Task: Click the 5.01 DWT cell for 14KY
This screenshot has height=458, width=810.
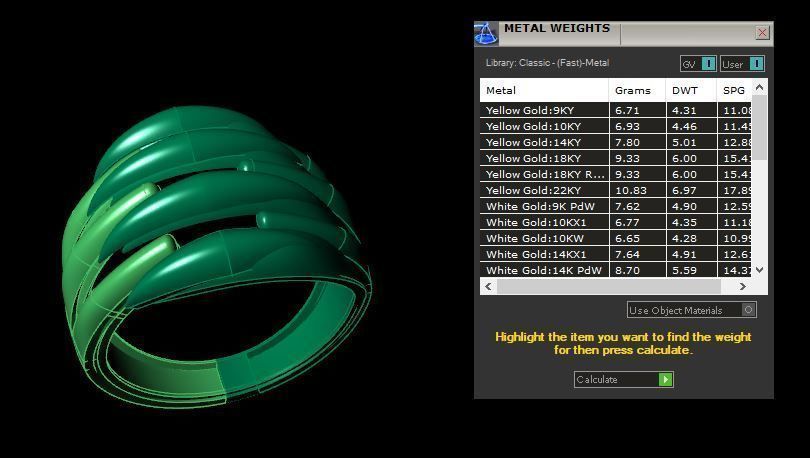Action: [x=691, y=142]
